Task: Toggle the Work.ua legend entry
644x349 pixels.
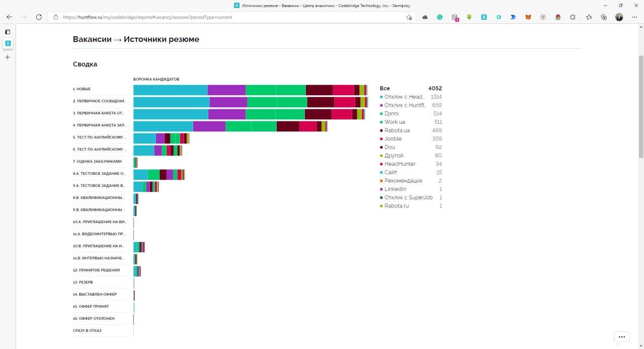Action: 394,122
